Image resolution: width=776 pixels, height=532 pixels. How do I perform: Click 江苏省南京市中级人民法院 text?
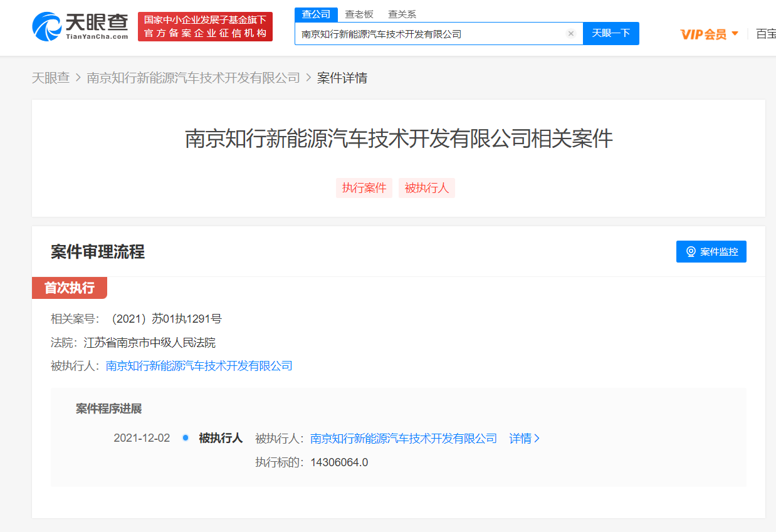click(x=150, y=343)
